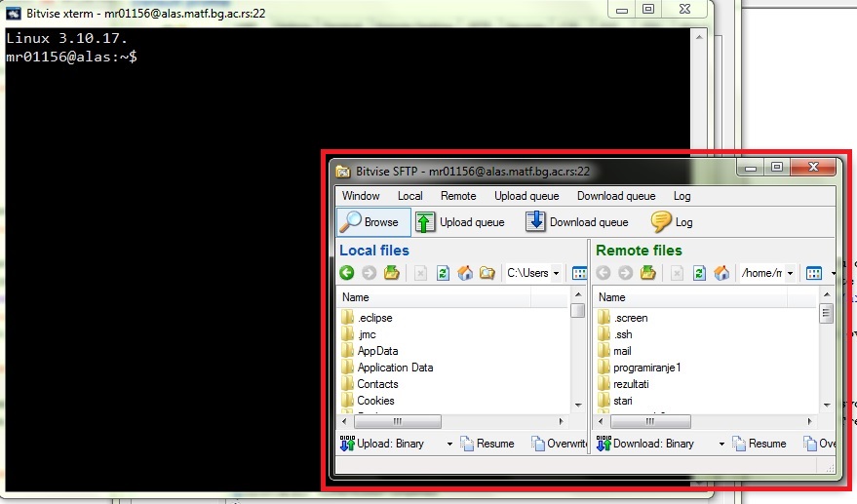
Task: Expand the C:\Users local path dropdown
Action: pos(556,273)
